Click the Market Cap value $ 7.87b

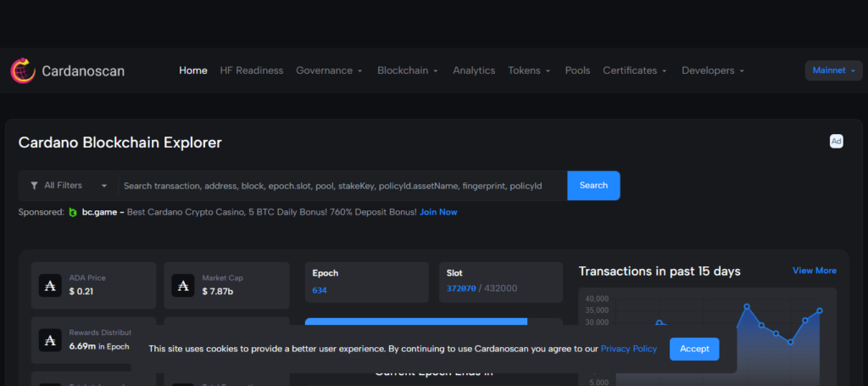click(218, 291)
